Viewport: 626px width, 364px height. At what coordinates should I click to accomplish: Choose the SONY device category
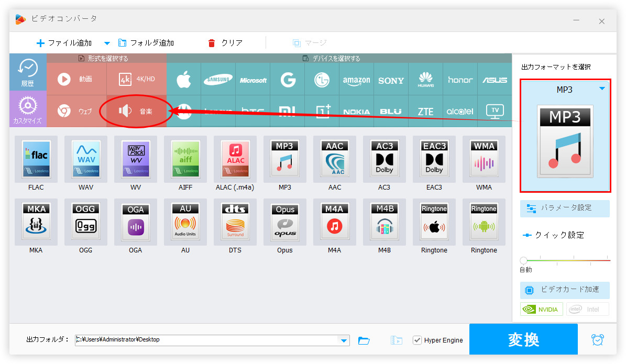[x=391, y=79]
